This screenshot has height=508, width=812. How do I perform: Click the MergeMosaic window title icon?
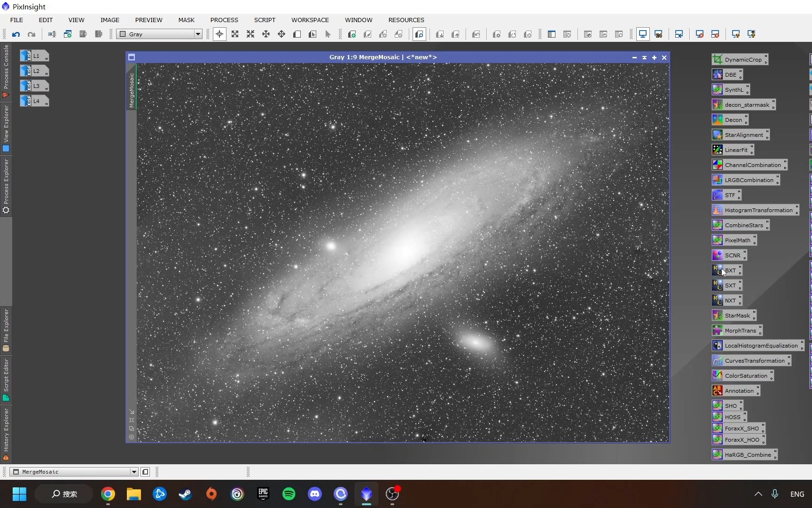132,57
